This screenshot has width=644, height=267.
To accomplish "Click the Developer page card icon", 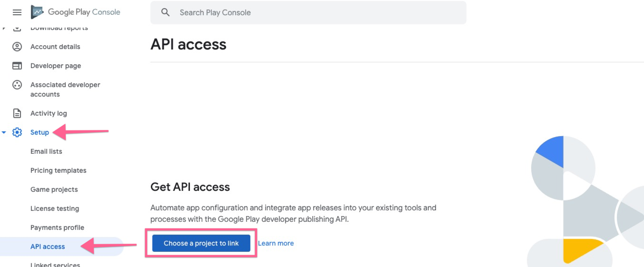I will pos(17,66).
